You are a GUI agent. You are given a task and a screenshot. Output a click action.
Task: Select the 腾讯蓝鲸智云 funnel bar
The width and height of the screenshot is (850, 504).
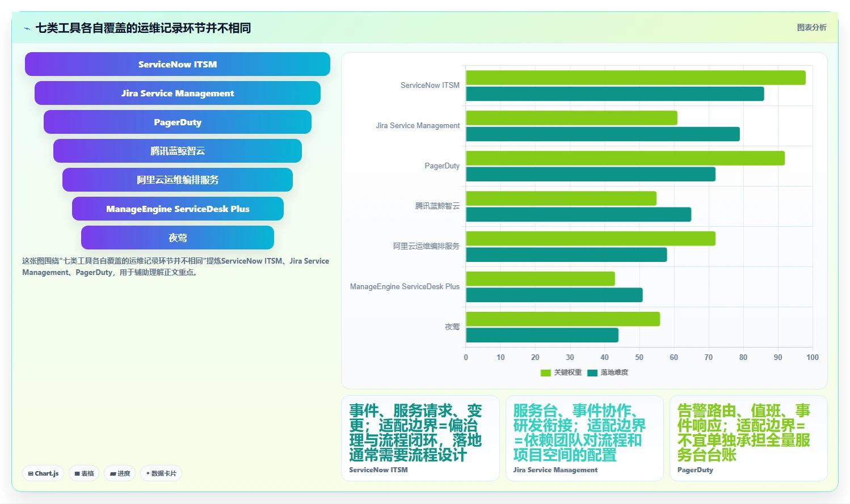pos(178,151)
